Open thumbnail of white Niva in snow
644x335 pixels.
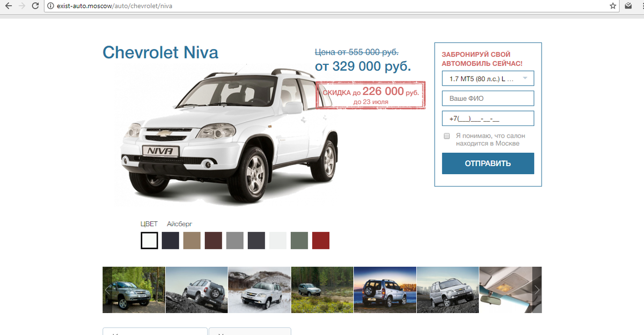pos(260,290)
